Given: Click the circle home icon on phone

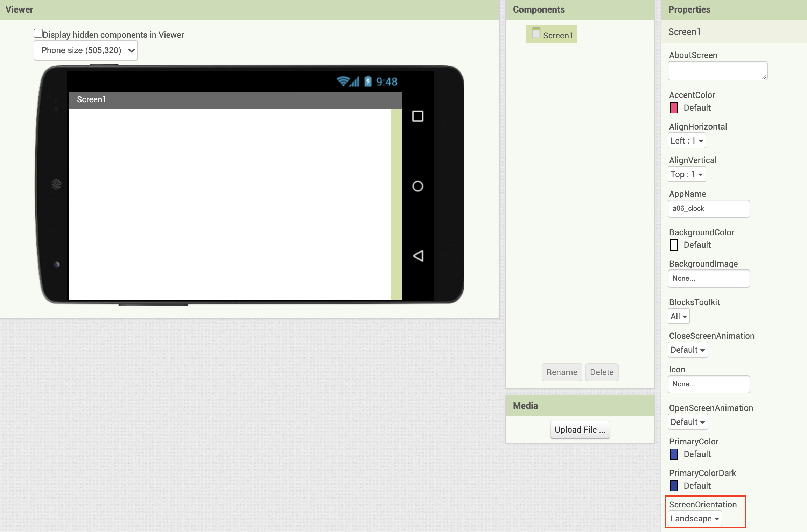Looking at the screenshot, I should point(417,186).
